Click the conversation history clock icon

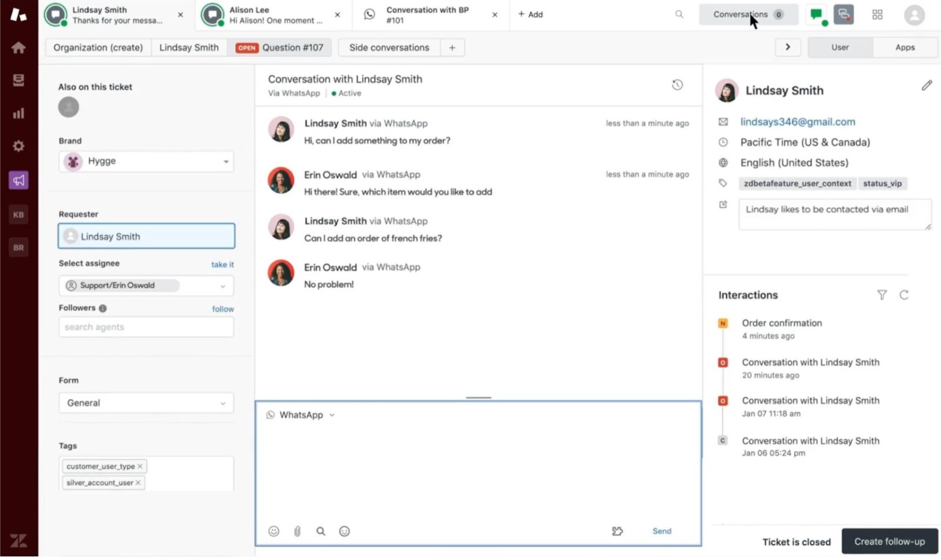pyautogui.click(x=677, y=85)
